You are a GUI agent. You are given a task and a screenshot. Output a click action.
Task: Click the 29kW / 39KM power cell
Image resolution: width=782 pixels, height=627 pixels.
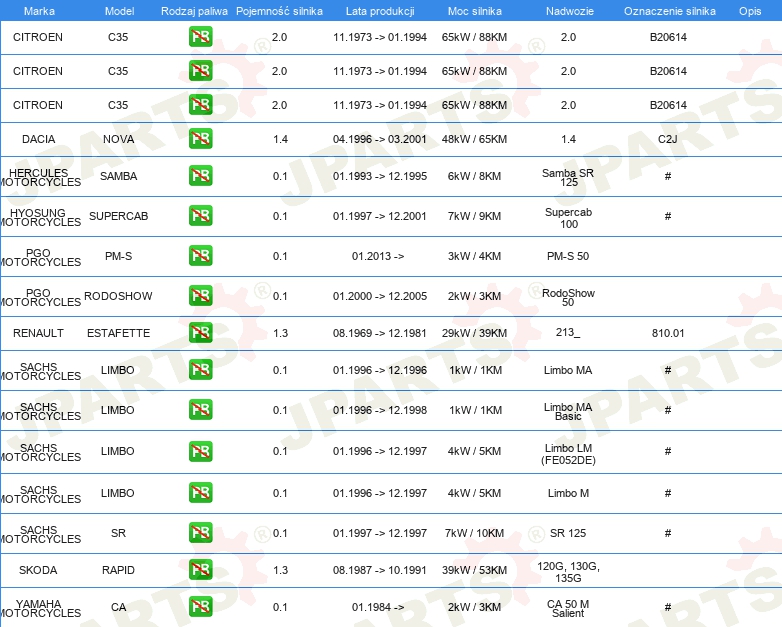click(x=474, y=333)
